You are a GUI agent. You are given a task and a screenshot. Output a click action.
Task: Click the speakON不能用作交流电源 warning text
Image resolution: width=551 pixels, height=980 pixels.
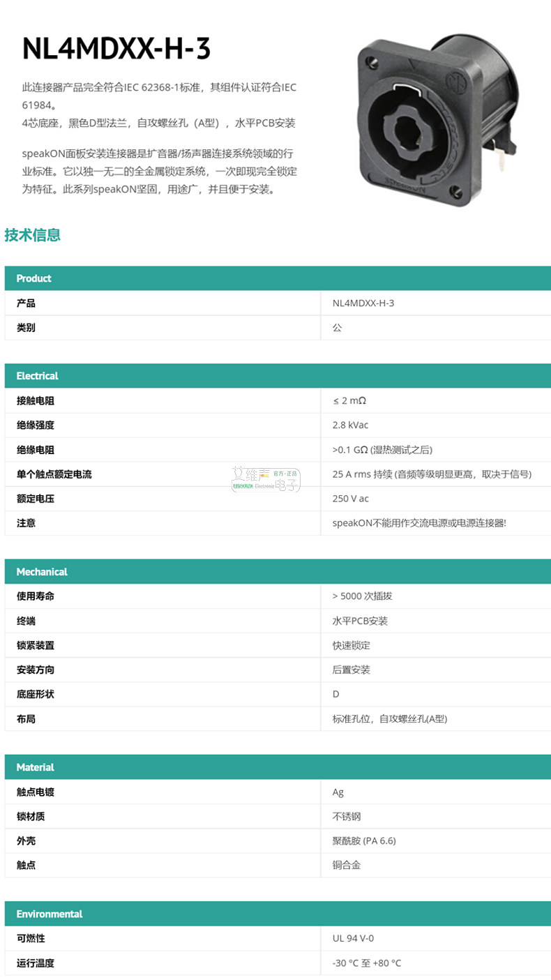419,523
